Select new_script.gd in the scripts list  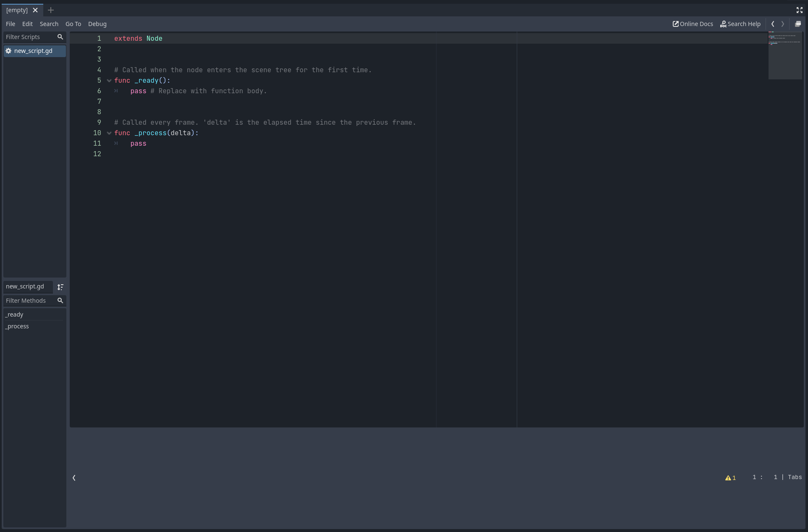[x=33, y=51]
